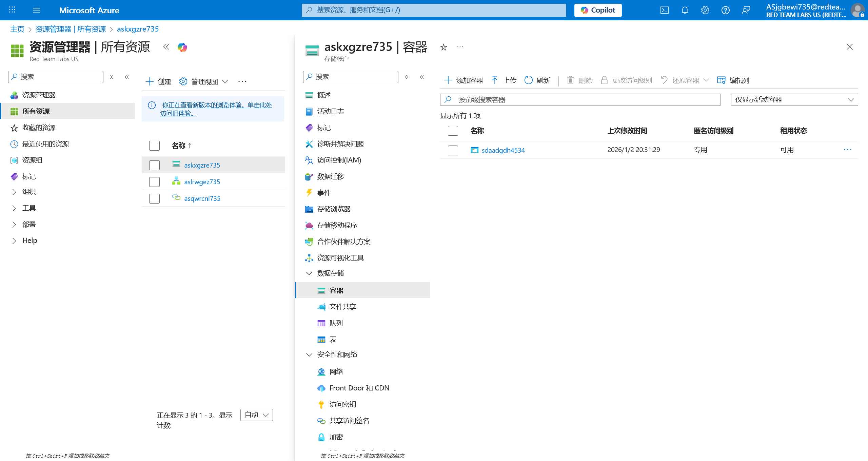
Task: Check the sdaadgdh4534 container checkbox
Action: (453, 150)
